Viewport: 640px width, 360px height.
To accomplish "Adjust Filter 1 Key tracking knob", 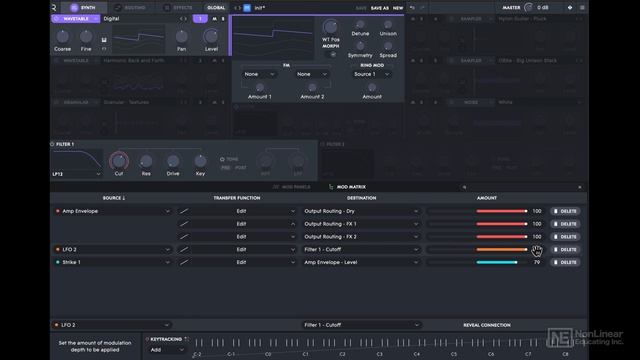I will pos(200,161).
